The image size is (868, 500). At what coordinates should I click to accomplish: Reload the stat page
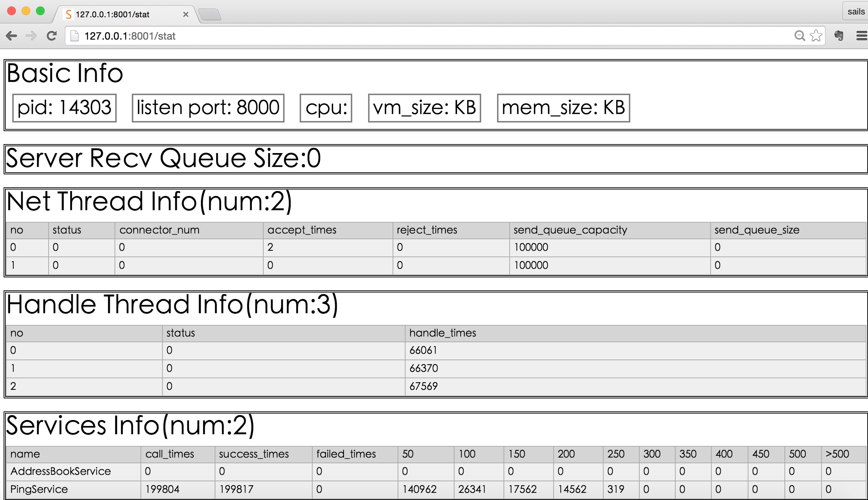[52, 36]
